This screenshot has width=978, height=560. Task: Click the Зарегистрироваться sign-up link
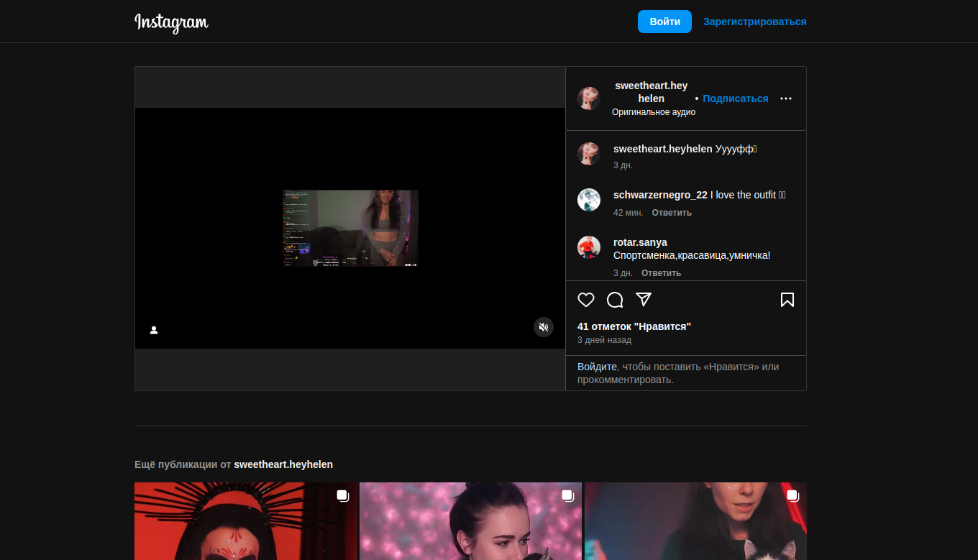pos(755,22)
